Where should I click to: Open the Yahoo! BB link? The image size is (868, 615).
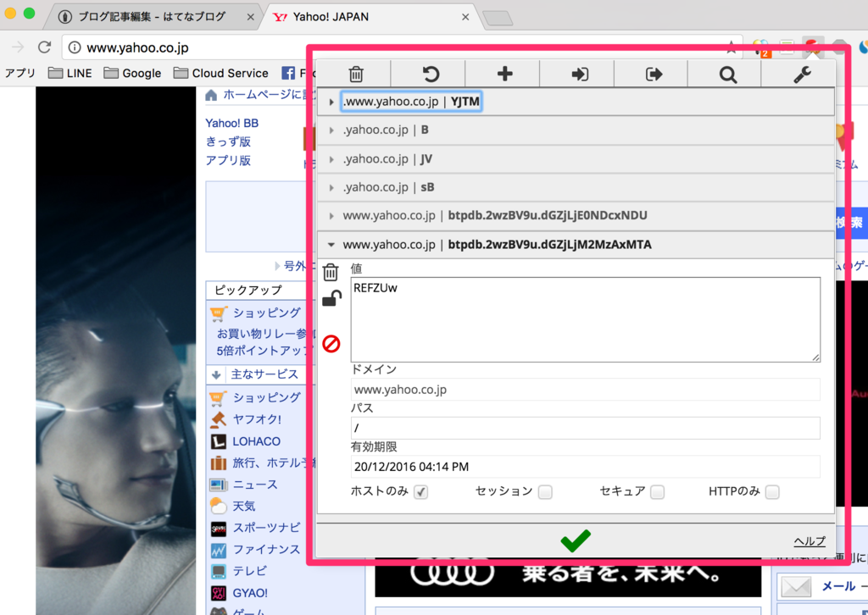click(232, 123)
